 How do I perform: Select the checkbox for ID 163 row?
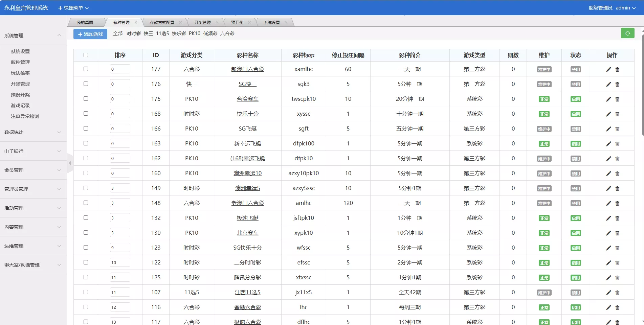86,143
